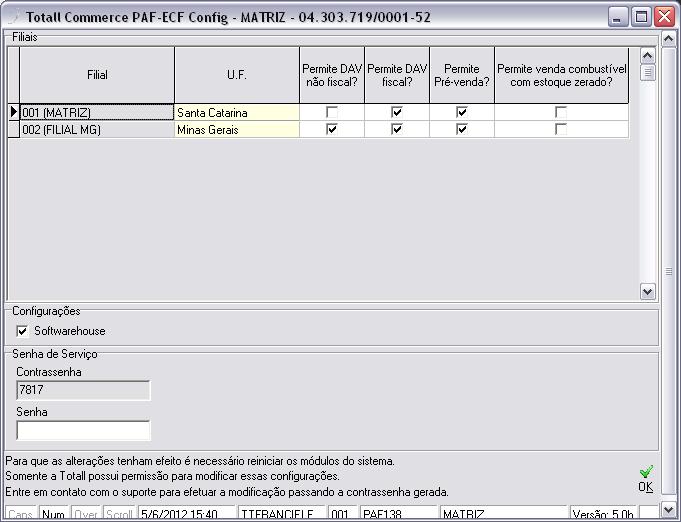Click the Permite DAV fiscal header
681x522 pixels.
tap(397, 75)
